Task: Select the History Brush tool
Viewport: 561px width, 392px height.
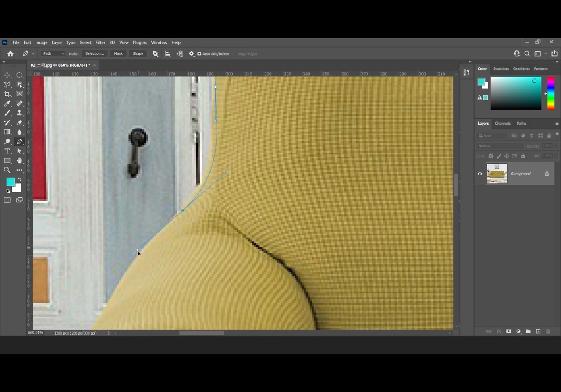Action: point(7,123)
